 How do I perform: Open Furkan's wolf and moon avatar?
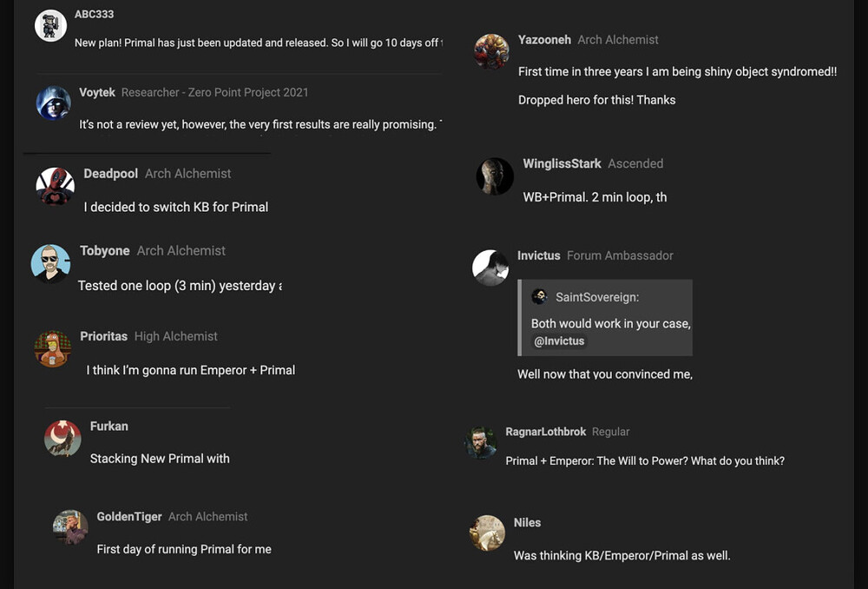click(x=62, y=439)
